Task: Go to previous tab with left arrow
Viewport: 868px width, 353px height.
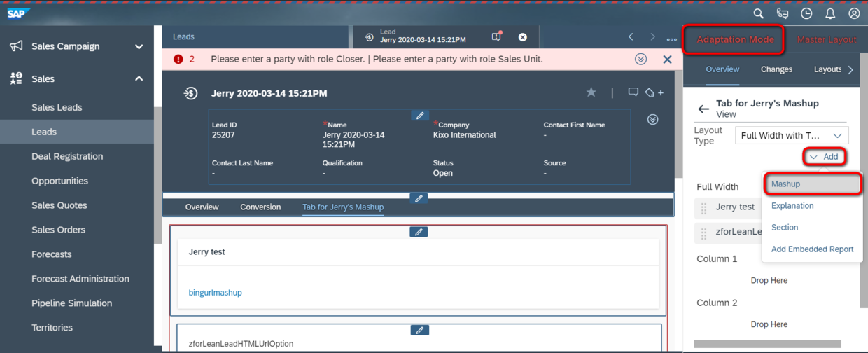Action: pyautogui.click(x=631, y=36)
